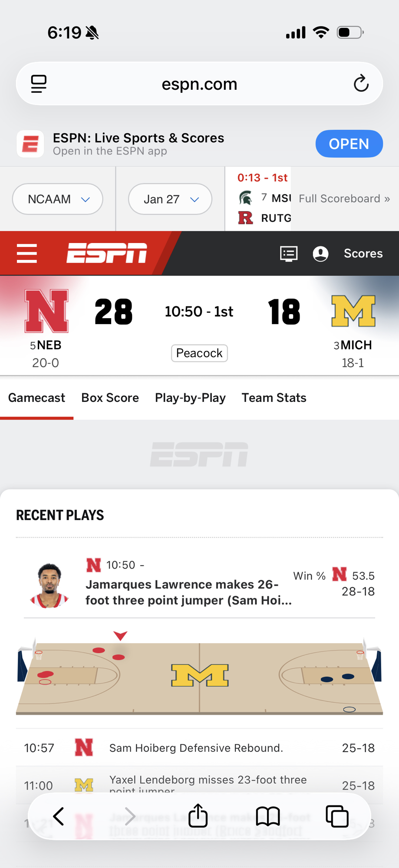
Task: Tap the espn.com address field
Action: pos(199,84)
